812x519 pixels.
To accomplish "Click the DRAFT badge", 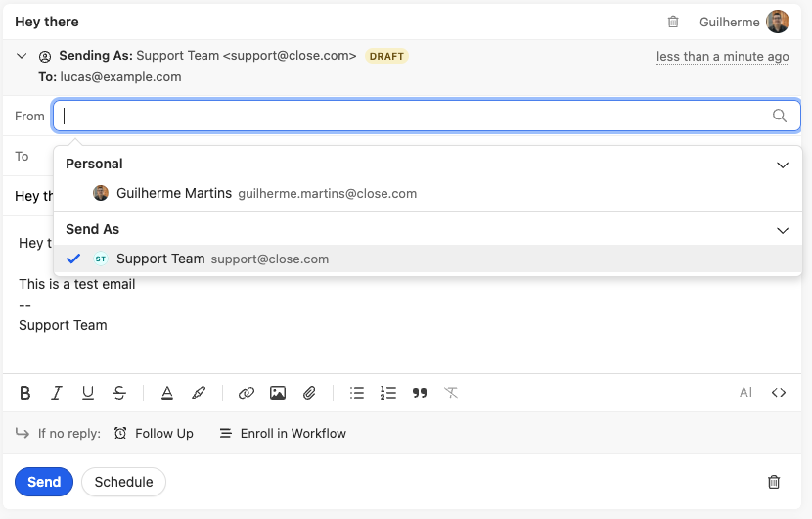I will point(386,56).
